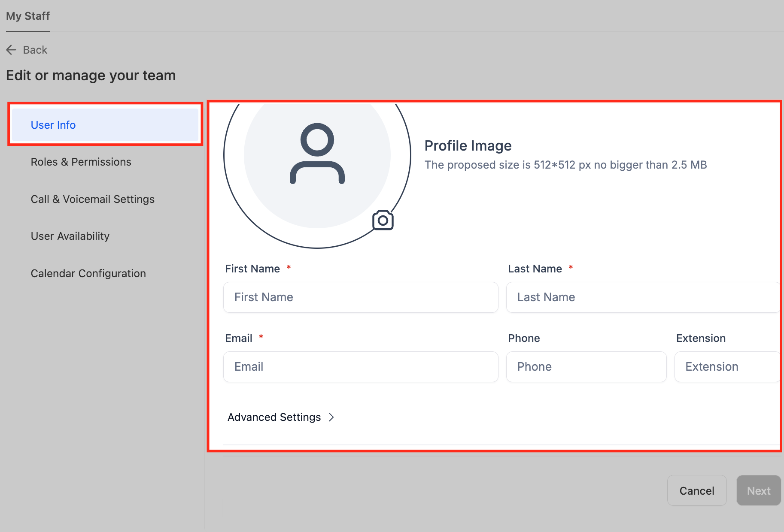Click Advanced Settings label
Screen dimensions: 784x532
pos(274,417)
